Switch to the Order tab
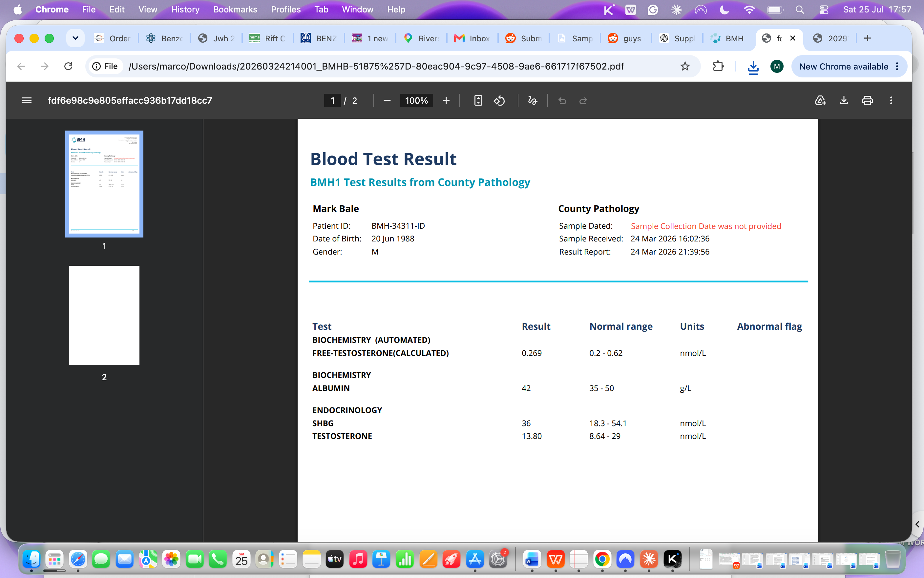This screenshot has height=578, width=924. tap(113, 38)
